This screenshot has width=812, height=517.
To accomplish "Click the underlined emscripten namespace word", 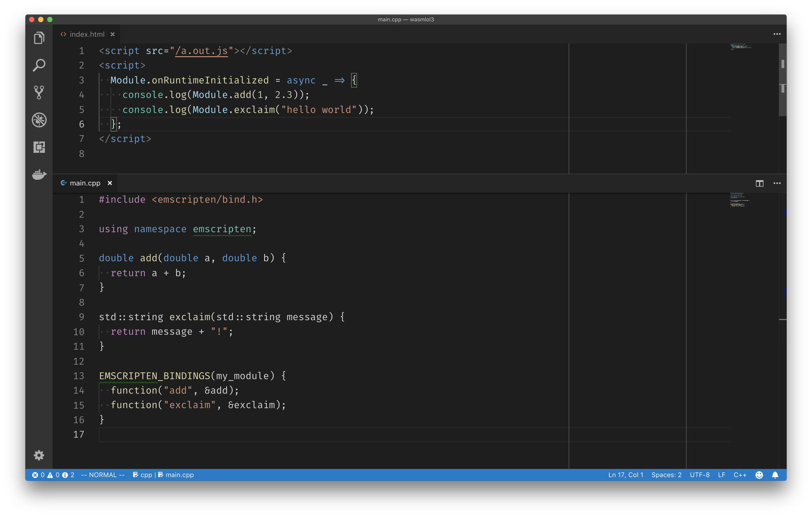I will tap(222, 229).
